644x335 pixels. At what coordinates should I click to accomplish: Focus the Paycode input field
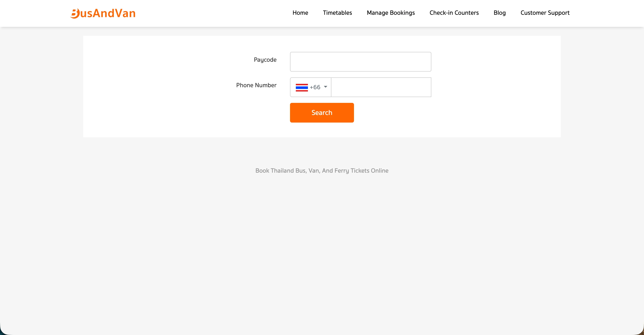[x=360, y=62]
